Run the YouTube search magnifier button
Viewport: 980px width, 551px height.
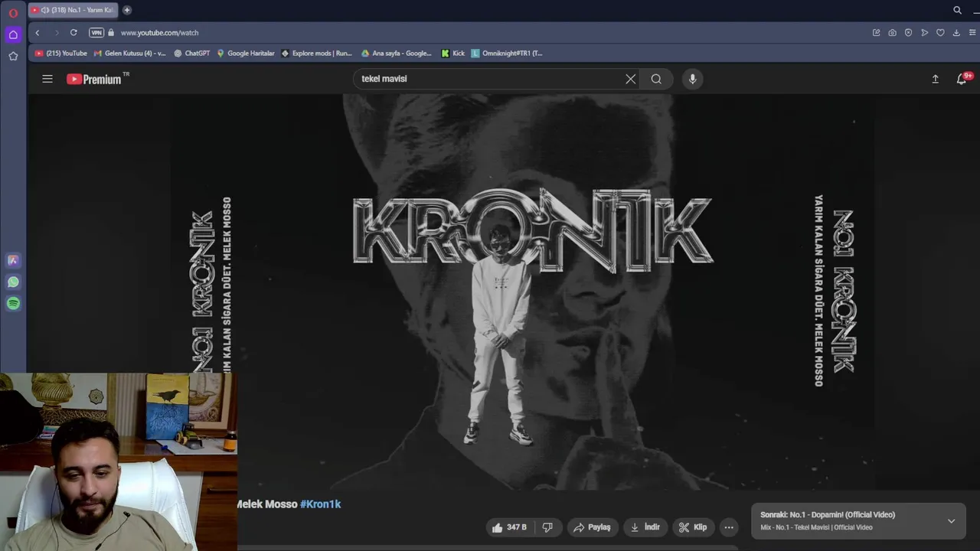click(656, 79)
